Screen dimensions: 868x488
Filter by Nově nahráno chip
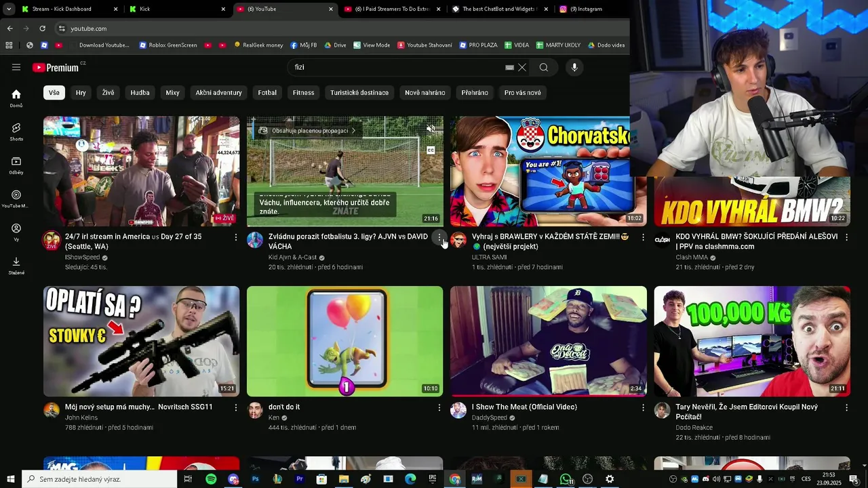425,93
